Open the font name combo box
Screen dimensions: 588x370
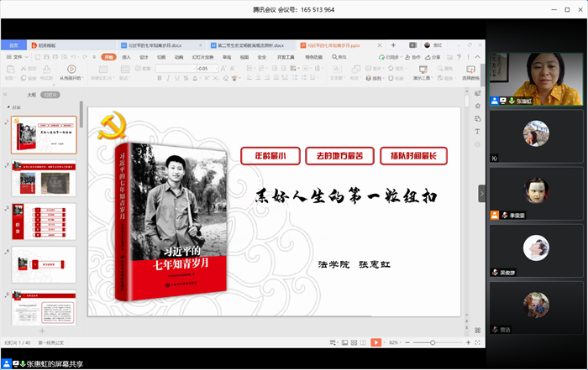[176, 69]
